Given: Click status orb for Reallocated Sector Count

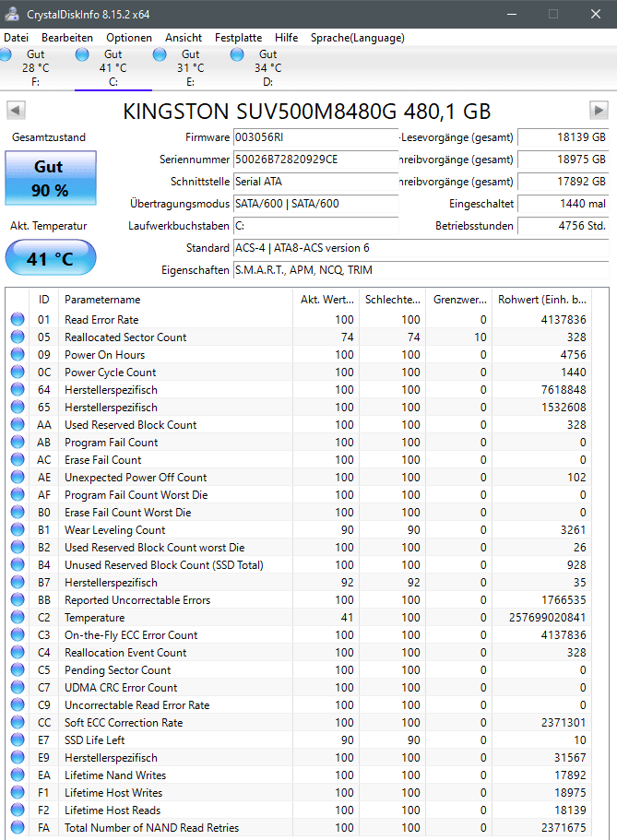Looking at the screenshot, I should click(x=18, y=337).
